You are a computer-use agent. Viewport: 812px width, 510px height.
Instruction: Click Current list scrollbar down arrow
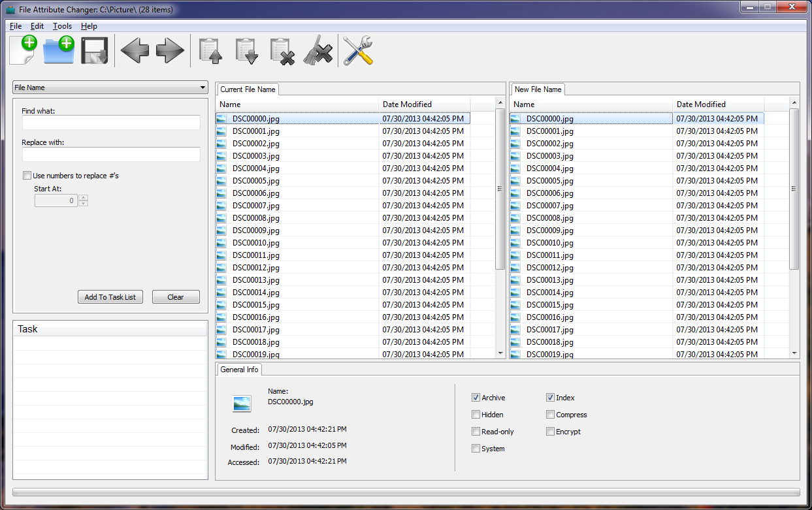point(500,353)
